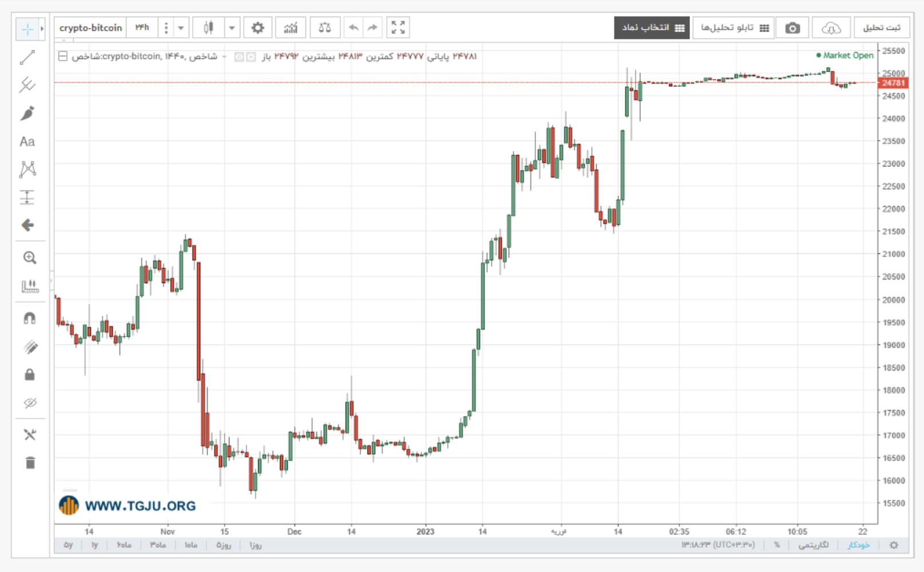Select the ۵روز five-day range tab
The image size is (924, 572).
pos(224,545)
